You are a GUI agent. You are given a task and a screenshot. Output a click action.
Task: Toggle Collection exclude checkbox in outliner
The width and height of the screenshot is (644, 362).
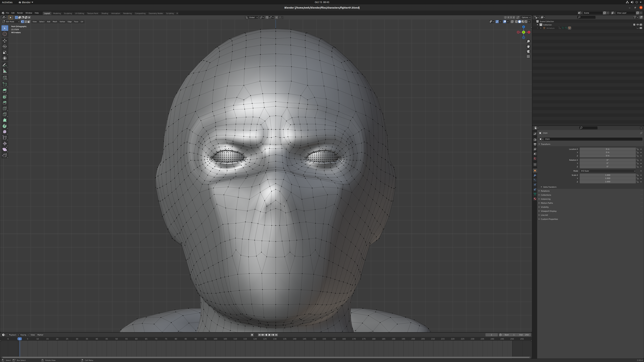tap(634, 25)
